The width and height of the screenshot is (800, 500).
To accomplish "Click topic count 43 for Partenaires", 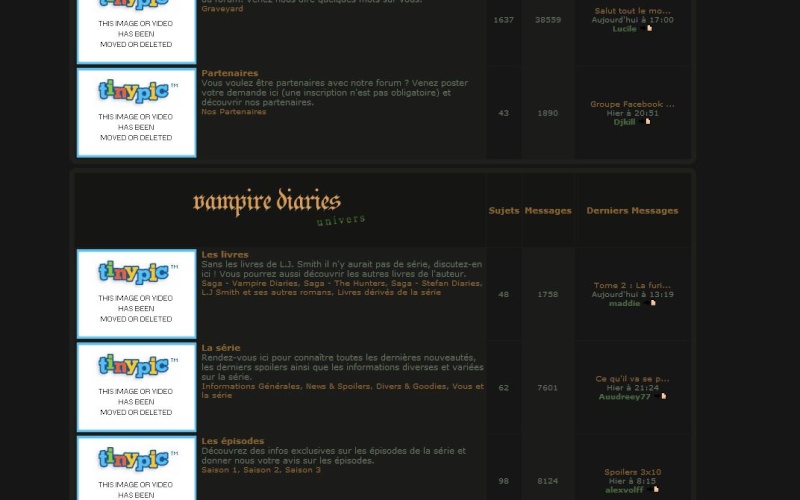I will 504,113.
